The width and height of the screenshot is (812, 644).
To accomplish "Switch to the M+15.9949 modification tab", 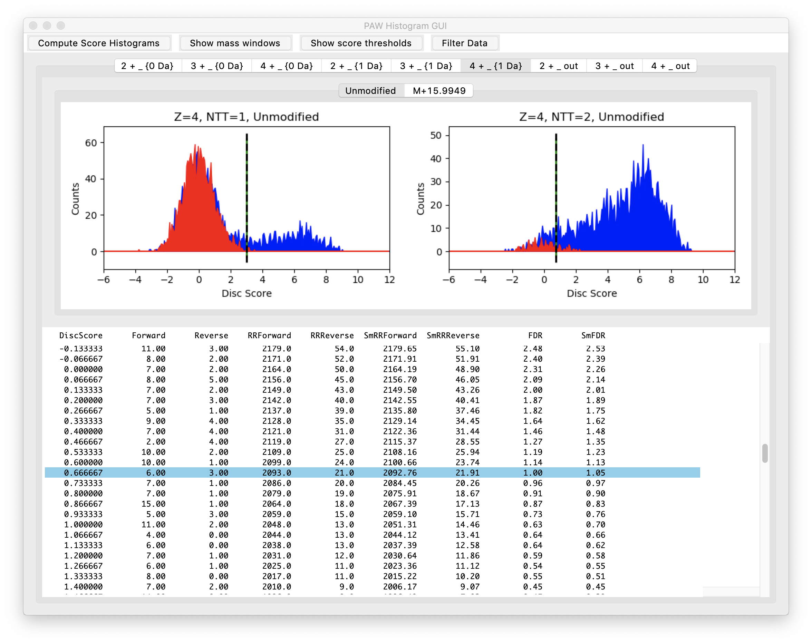I will pos(439,91).
